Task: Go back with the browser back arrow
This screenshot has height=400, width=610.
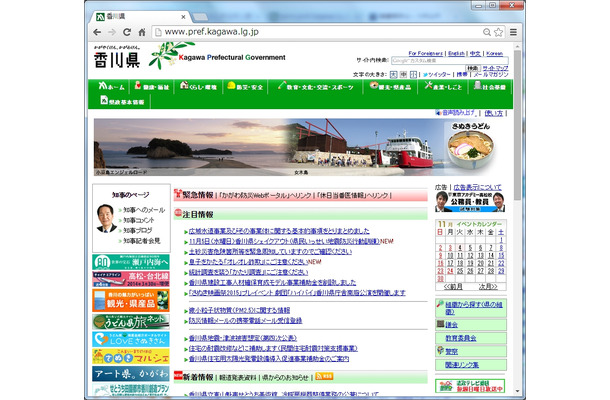Action: [97, 32]
